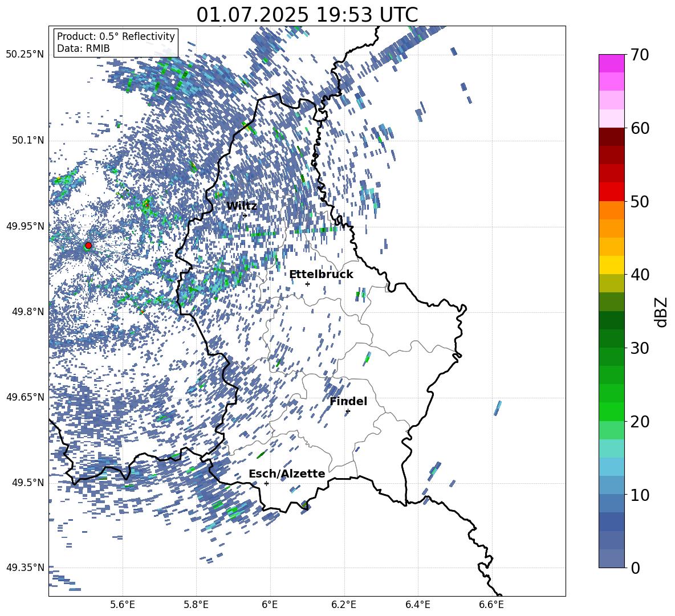Viewport: 675px width, 616px height.
Task: Click the title 01.07.2025 19:53 UTC
Action: (307, 15)
